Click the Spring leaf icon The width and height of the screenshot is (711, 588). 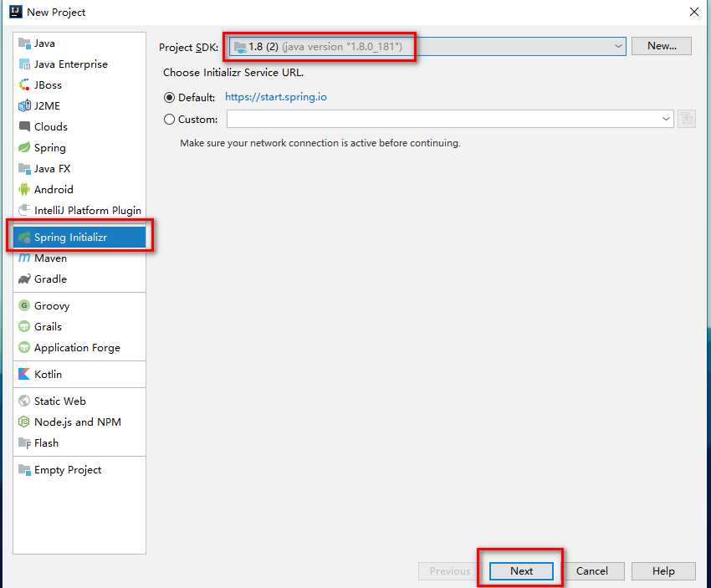click(24, 147)
